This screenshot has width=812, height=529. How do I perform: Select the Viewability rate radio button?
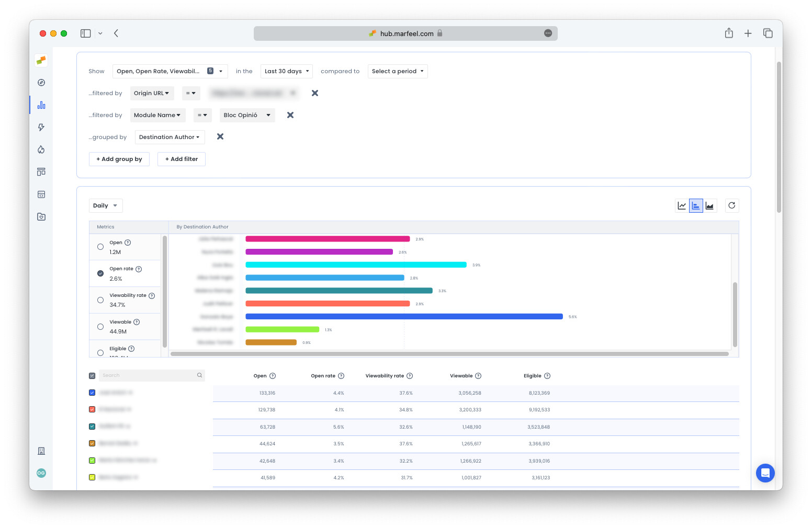[100, 300]
